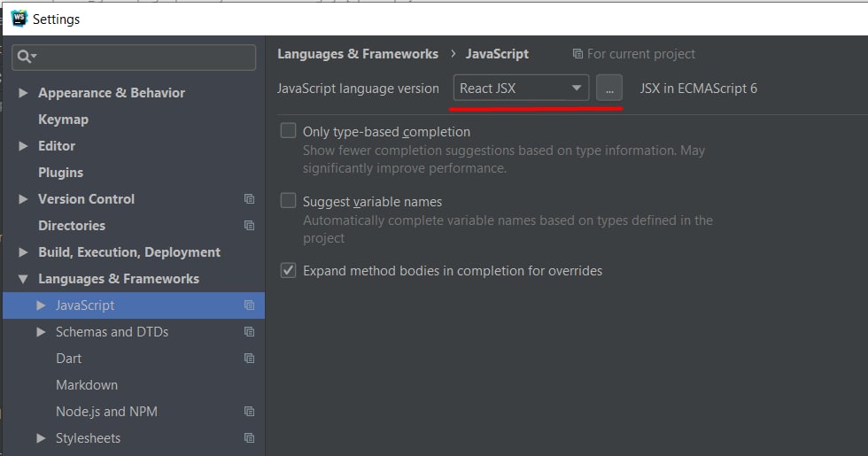Expand the JavaScript subtree arrow
Screen dimensions: 868x456
point(41,305)
